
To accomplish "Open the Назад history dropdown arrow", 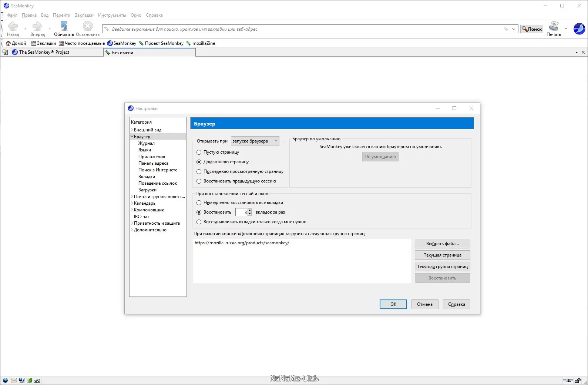I will 25,29.
